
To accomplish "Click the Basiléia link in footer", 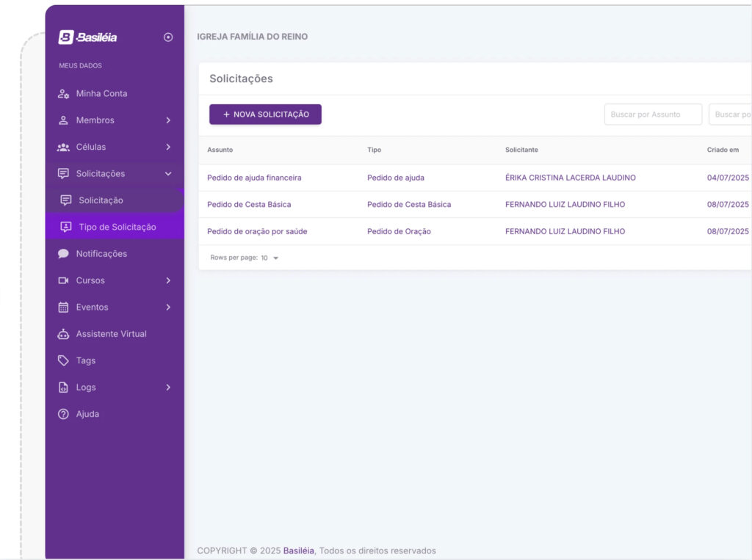I will (x=299, y=550).
